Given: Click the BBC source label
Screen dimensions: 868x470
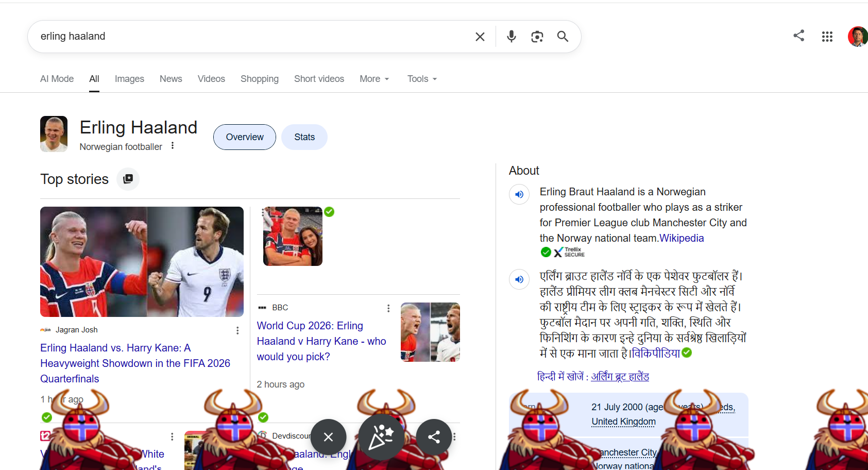Looking at the screenshot, I should pyautogui.click(x=280, y=308).
